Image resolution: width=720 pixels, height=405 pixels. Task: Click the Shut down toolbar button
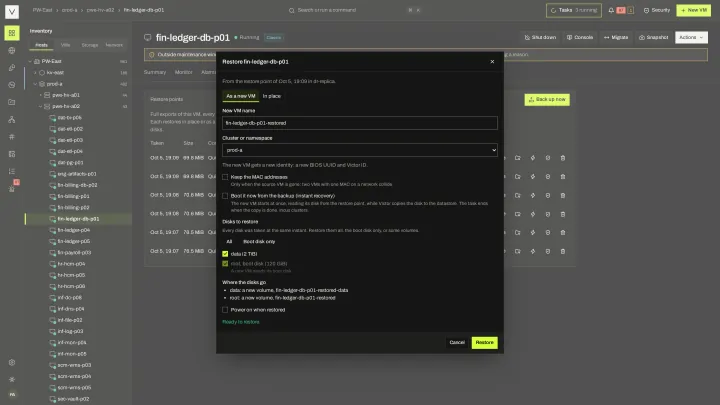pos(540,37)
